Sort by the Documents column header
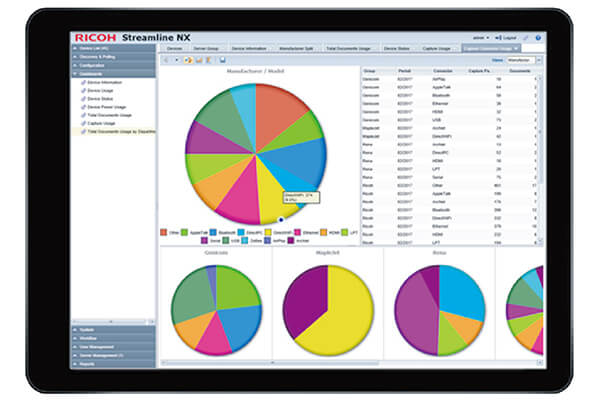The image size is (600, 400). [x=520, y=71]
